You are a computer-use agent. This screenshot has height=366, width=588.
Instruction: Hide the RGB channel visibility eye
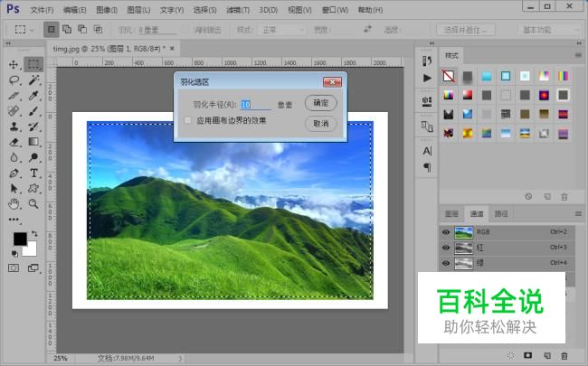pyautogui.click(x=445, y=232)
